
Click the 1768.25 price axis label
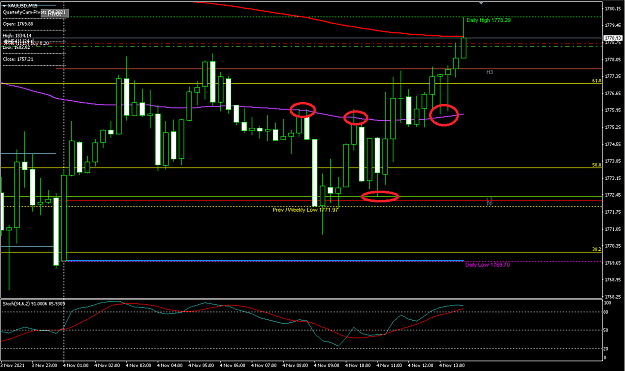pos(613,297)
